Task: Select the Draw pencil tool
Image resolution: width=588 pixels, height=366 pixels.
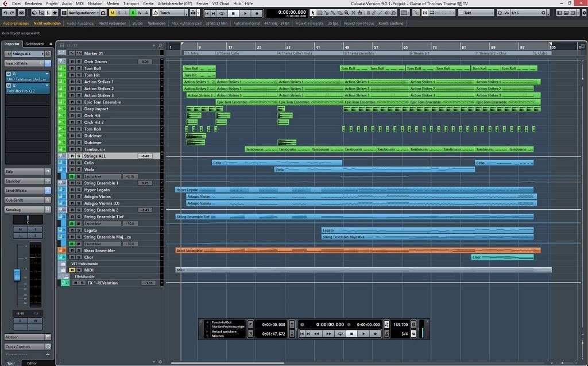Action: pos(373,13)
